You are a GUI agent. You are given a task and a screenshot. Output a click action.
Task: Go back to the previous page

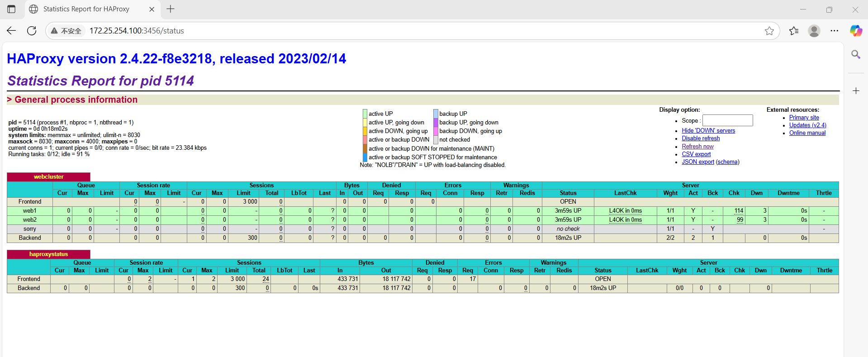pos(11,31)
